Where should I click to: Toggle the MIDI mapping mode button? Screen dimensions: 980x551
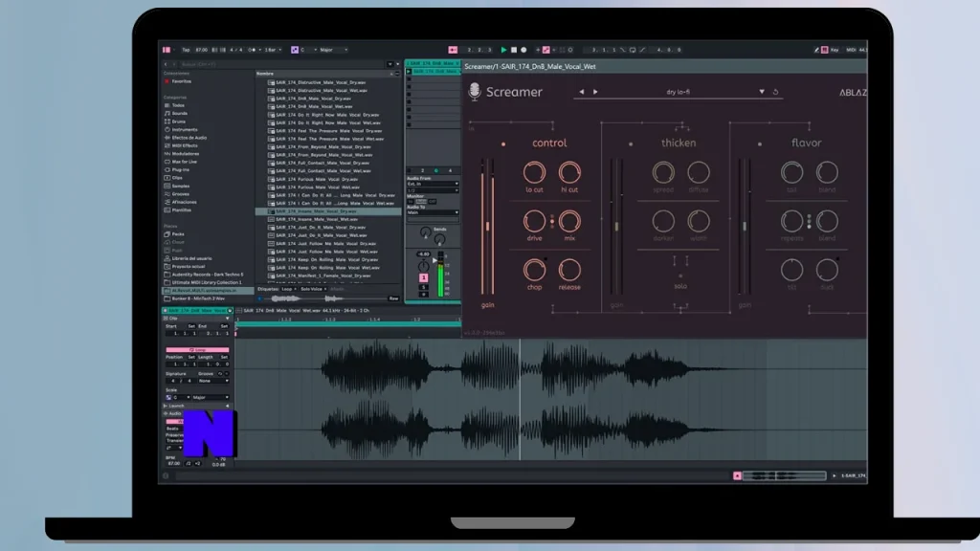coord(851,50)
